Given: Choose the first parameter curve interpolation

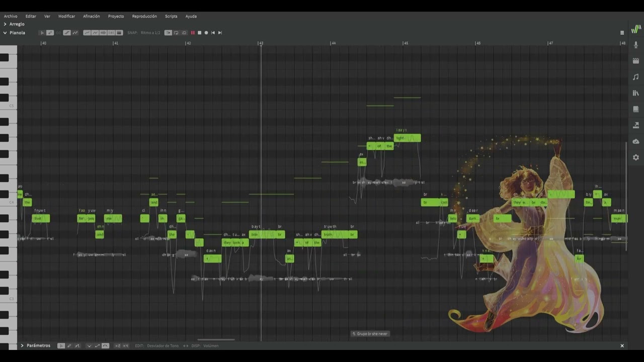Looking at the screenshot, I should tap(89, 346).
